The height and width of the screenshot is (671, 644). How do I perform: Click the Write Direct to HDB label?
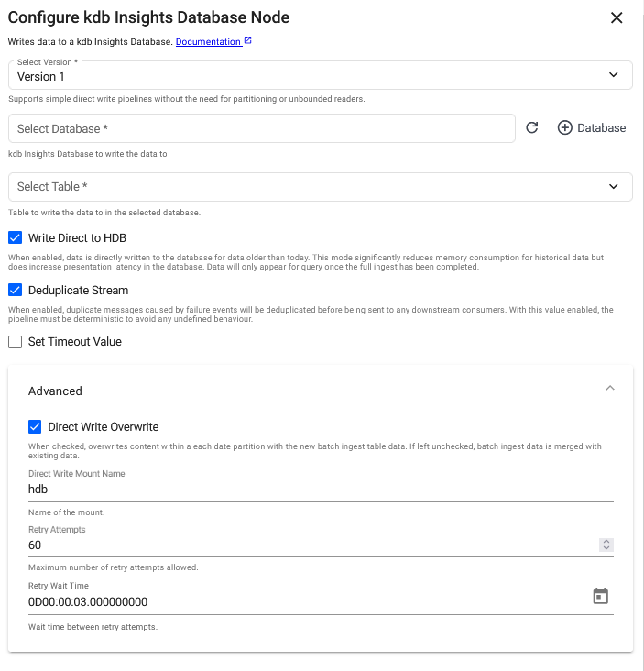pyautogui.click(x=77, y=238)
